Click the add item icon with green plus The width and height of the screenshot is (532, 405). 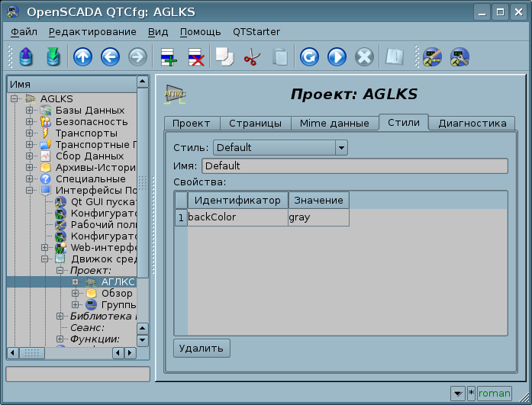click(169, 56)
